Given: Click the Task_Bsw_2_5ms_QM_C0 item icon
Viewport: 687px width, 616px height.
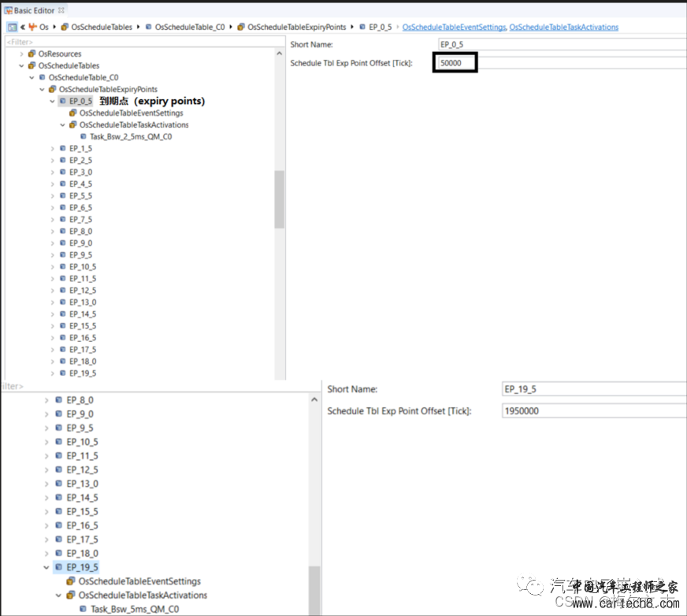Looking at the screenshot, I should (84, 136).
